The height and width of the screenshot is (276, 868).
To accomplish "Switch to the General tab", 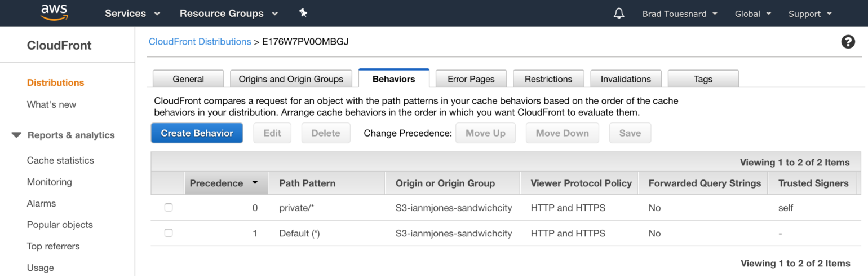I will tap(188, 79).
